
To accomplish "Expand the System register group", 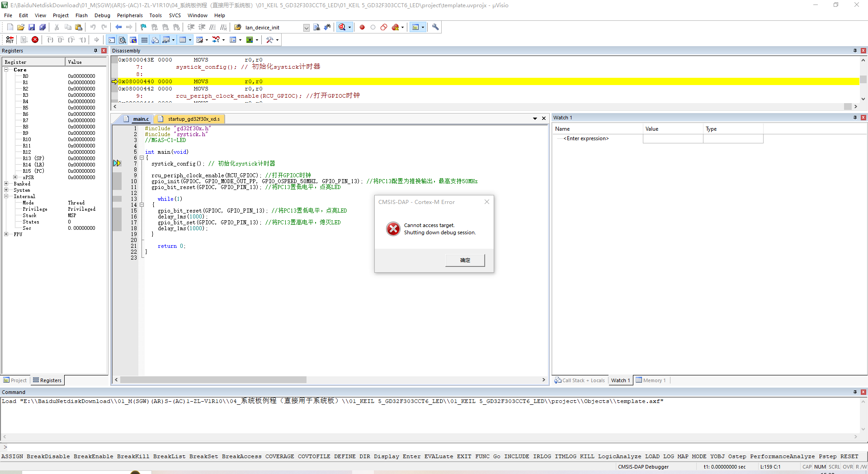I will [6, 190].
